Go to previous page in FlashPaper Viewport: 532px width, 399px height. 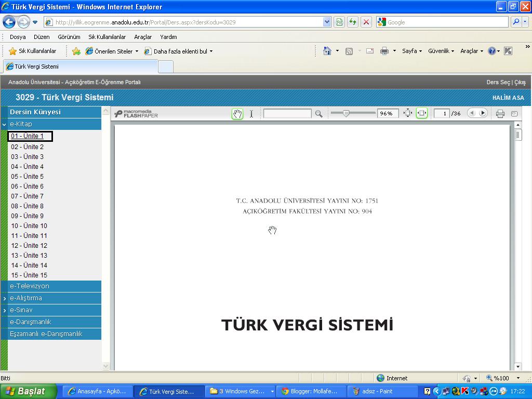click(472, 113)
